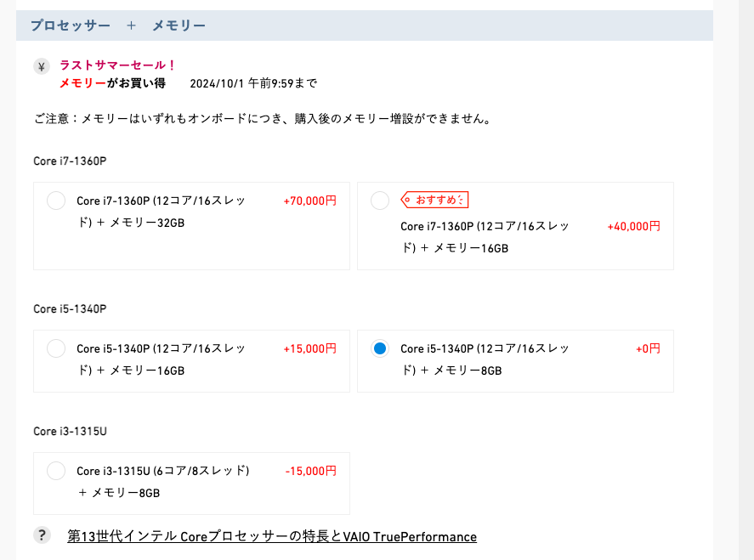The height and width of the screenshot is (560, 754).
Task: Click the Core i3-1315U group heading
Action: click(x=70, y=431)
